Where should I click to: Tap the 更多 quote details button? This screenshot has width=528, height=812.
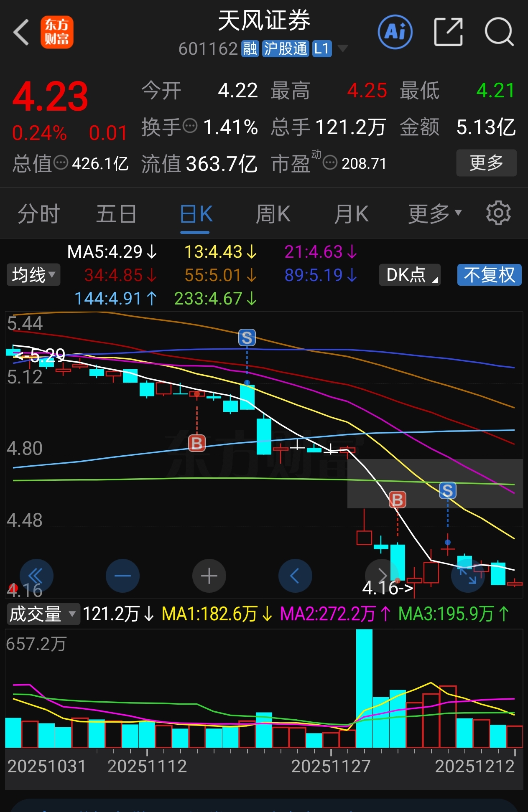coord(487,163)
